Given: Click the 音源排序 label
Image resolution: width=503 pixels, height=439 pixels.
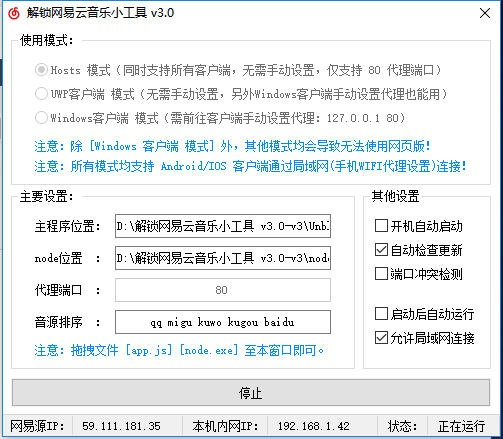Looking at the screenshot, I should (58, 322).
